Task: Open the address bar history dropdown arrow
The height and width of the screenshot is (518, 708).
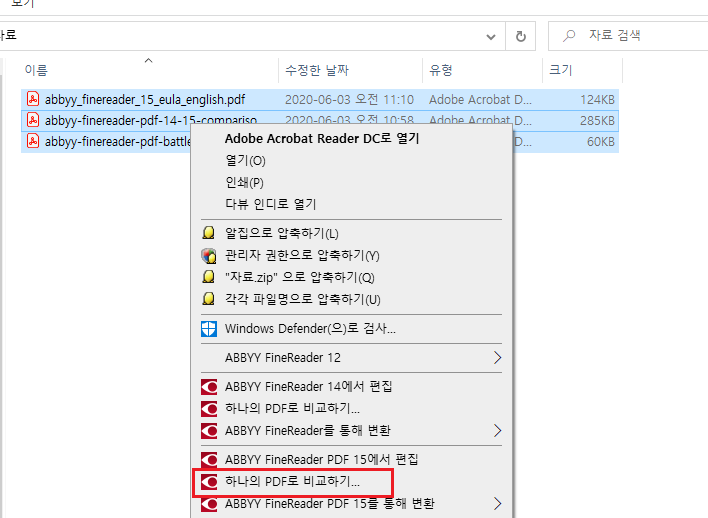Action: 491,37
